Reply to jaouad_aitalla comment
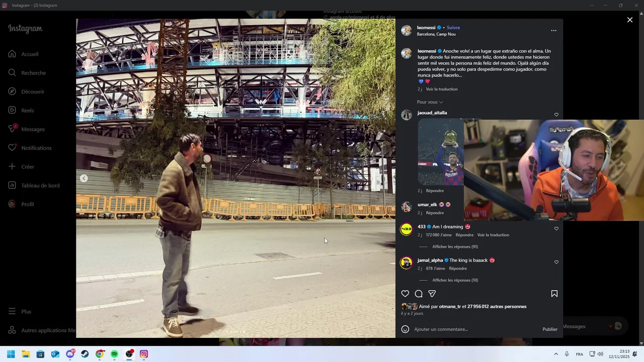The width and height of the screenshot is (644, 362). (x=435, y=191)
